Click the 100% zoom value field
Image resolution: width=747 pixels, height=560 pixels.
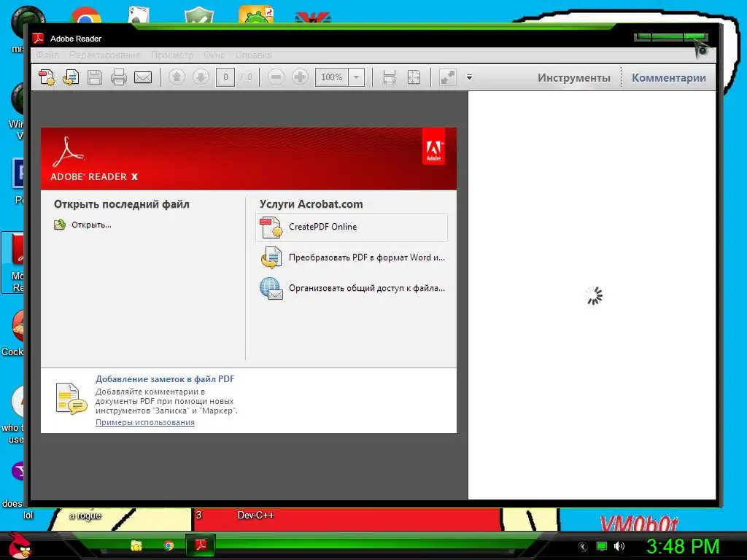(332, 77)
